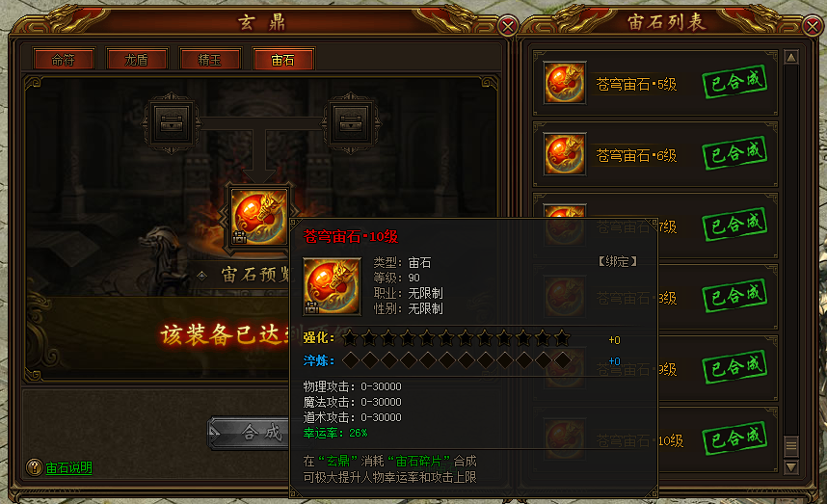The image size is (827, 504).
Task: Click the scrollbar thumb in 宙石列表
Action: click(791, 446)
